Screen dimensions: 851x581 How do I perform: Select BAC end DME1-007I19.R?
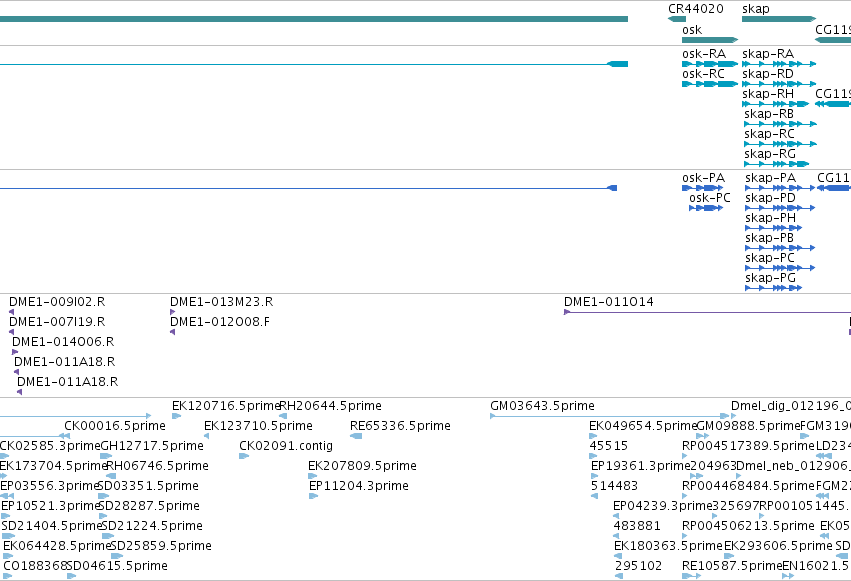[11, 332]
